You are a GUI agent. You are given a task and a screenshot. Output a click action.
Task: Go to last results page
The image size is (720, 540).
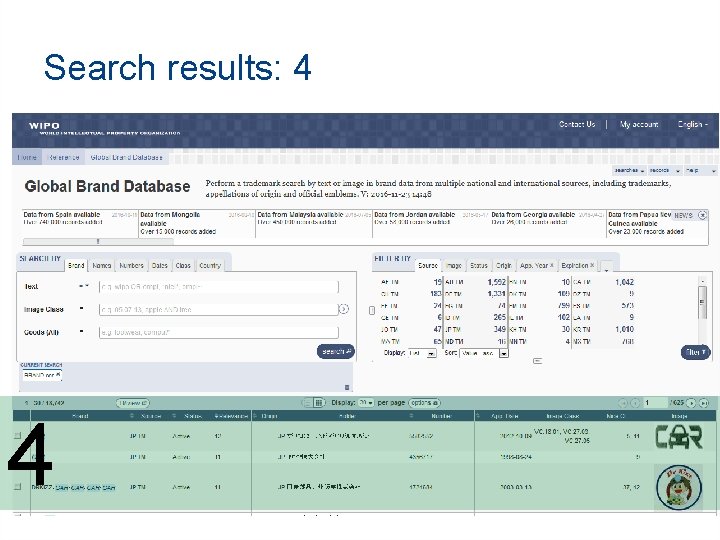pyautogui.click(x=703, y=403)
